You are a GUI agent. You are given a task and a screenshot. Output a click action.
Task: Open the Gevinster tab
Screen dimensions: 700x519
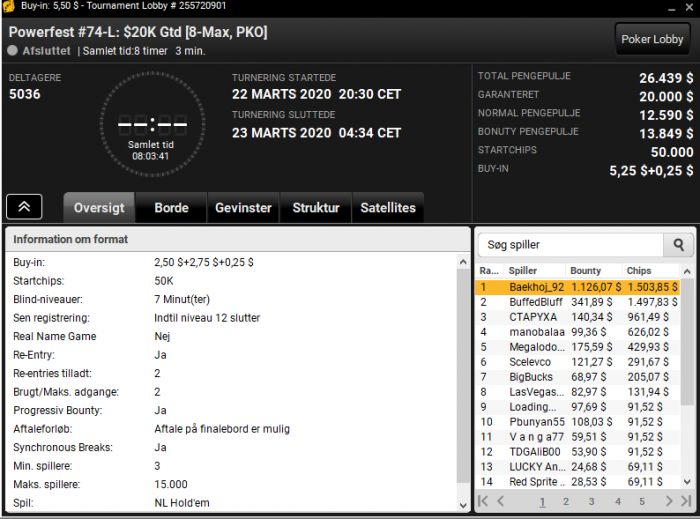(243, 208)
